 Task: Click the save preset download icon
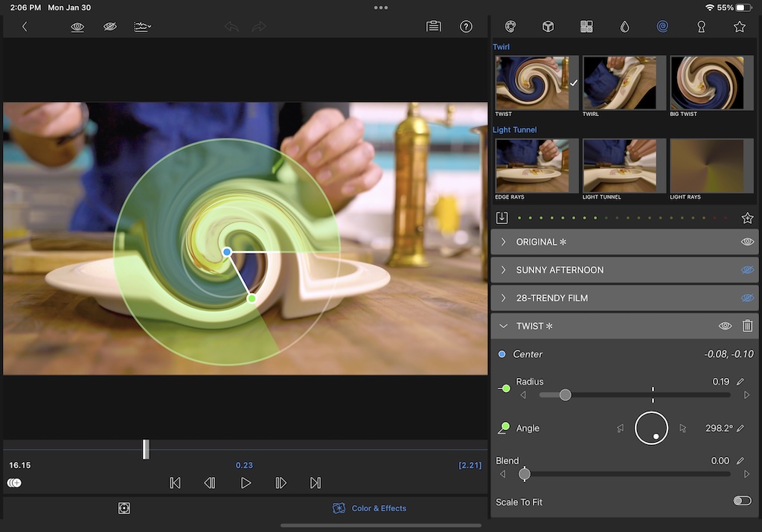pos(502,218)
